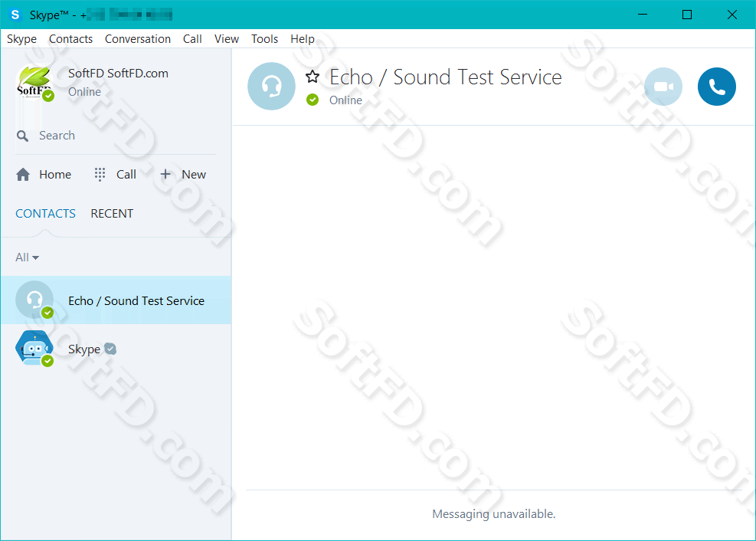Maximize the Skype window

click(687, 15)
